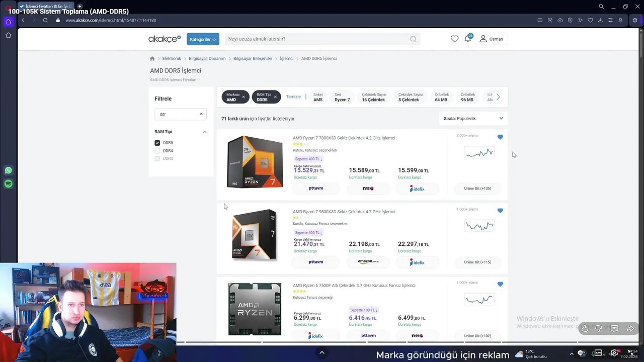Open browser tab search magnifier
Viewport: 644px width, 362px height.
[601, 7]
